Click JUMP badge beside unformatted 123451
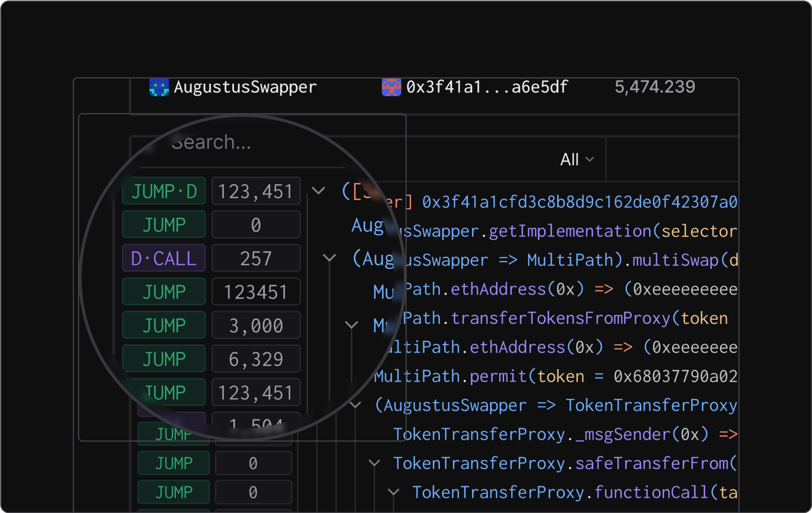This screenshot has height=513, width=812. pos(164,292)
